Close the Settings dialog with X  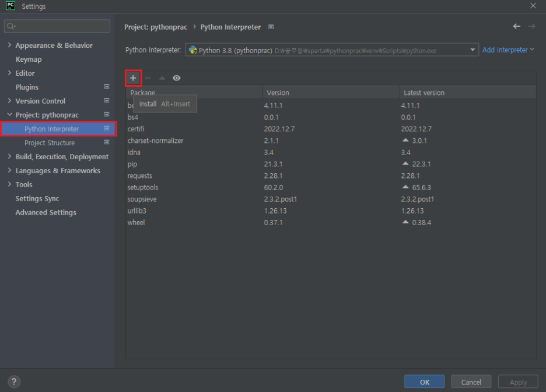pyautogui.click(x=533, y=6)
